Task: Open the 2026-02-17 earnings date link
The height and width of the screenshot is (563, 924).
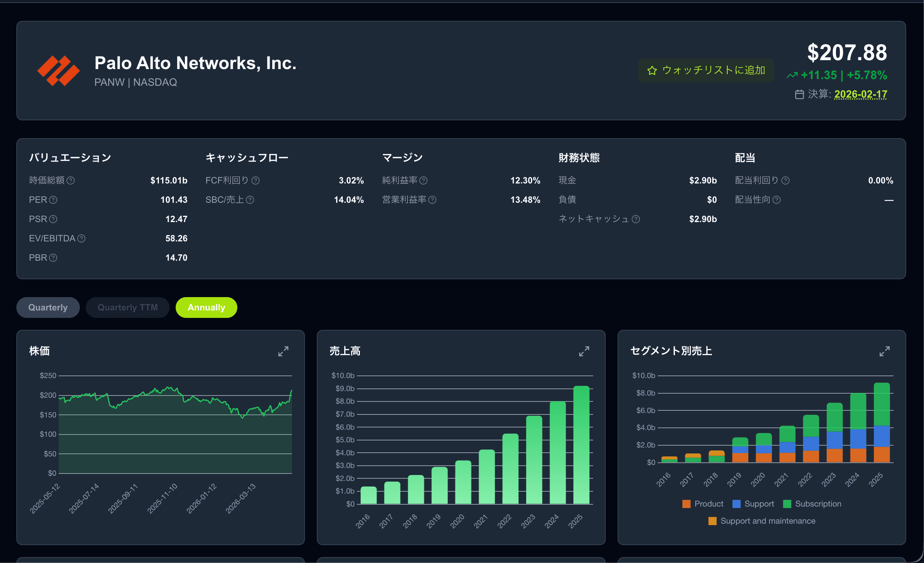Action: pyautogui.click(x=860, y=94)
